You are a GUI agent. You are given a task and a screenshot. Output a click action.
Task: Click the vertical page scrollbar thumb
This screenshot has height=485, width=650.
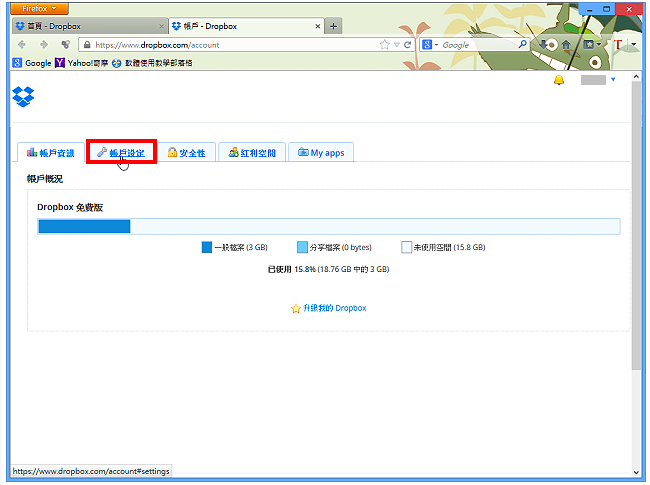point(636,226)
